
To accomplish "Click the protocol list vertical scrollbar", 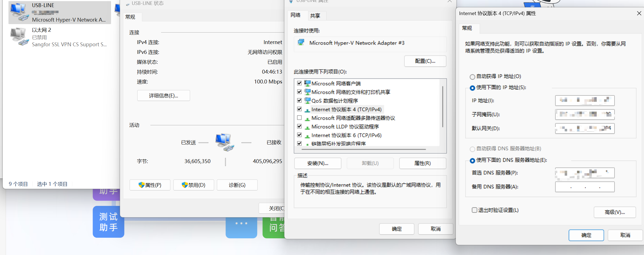I will 443,107.
